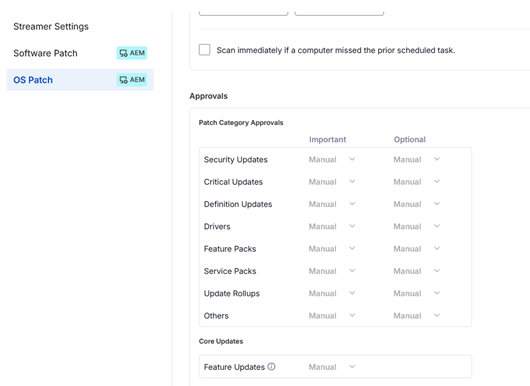This screenshot has width=530, height=386.
Task: Open Definition Updates Optional dropdown
Action: 416,204
